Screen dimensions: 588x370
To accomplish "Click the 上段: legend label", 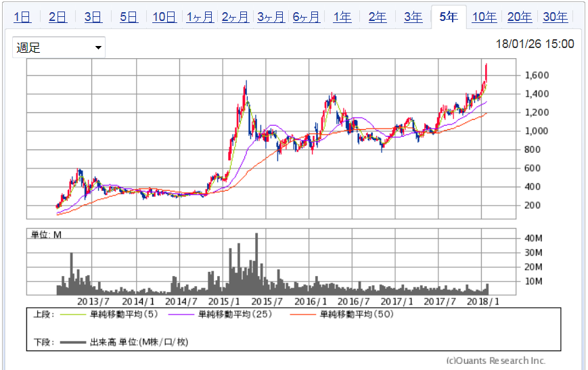I will point(43,314).
